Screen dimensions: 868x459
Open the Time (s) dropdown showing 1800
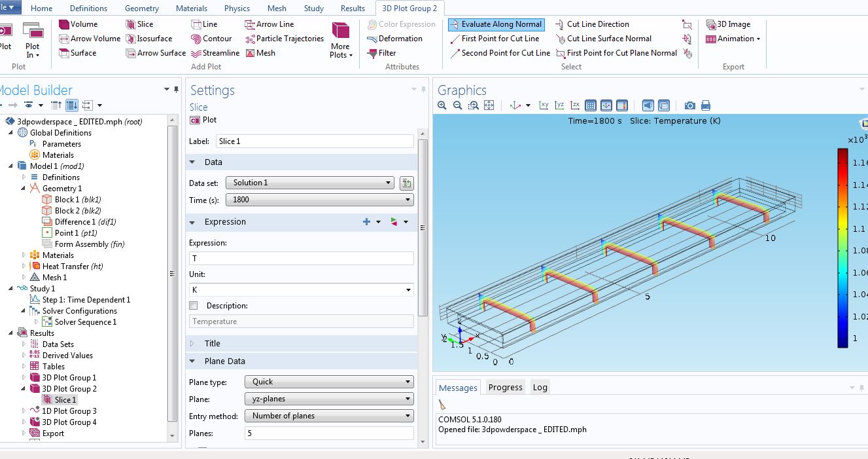(x=319, y=200)
